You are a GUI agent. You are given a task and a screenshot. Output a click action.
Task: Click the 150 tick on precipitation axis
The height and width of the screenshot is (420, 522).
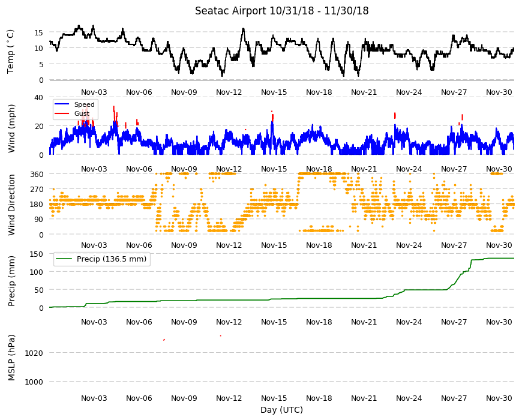[x=37, y=254]
